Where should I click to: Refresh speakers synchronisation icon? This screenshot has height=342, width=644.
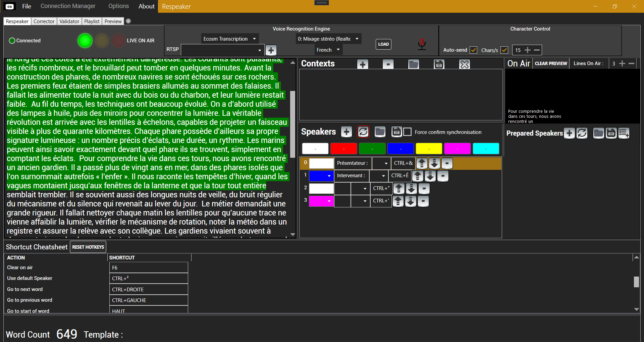point(363,132)
